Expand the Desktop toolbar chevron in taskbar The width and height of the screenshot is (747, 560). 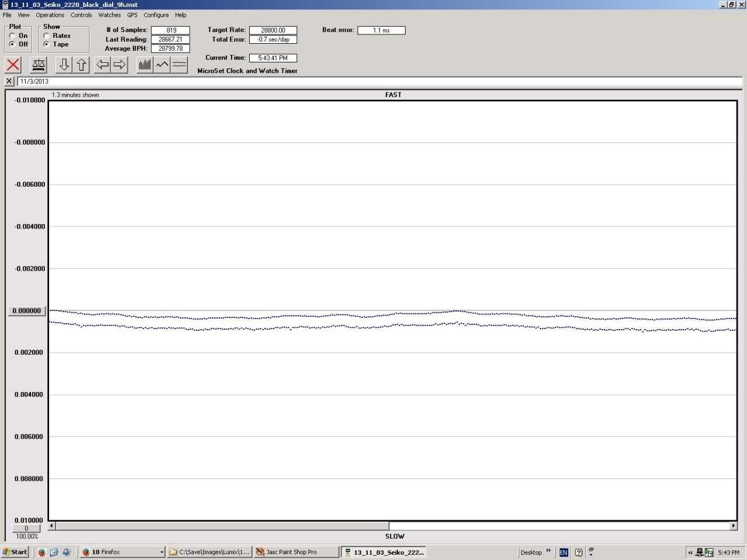coord(548,551)
